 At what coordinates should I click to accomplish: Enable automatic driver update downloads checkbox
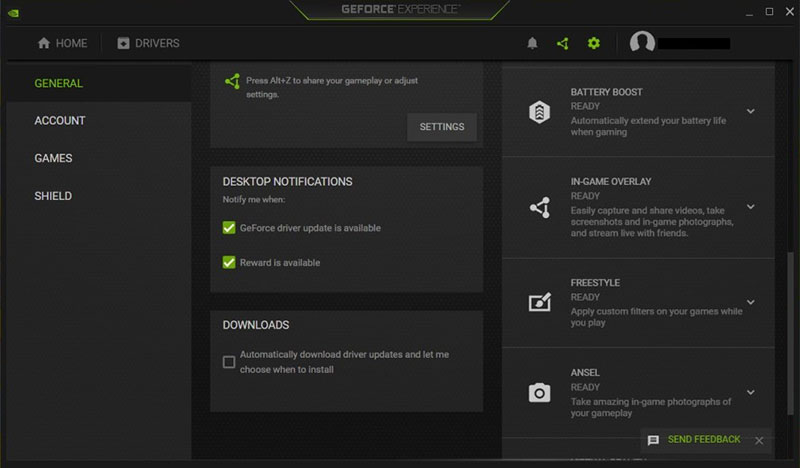(x=229, y=362)
